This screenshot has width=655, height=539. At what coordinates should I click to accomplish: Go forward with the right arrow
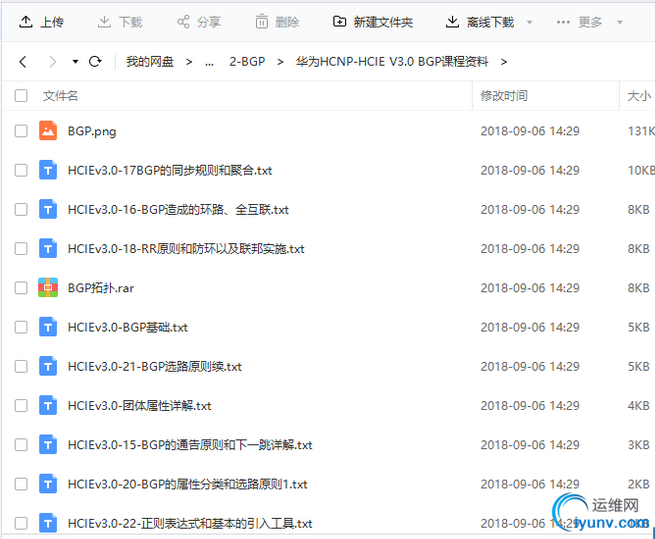click(52, 62)
